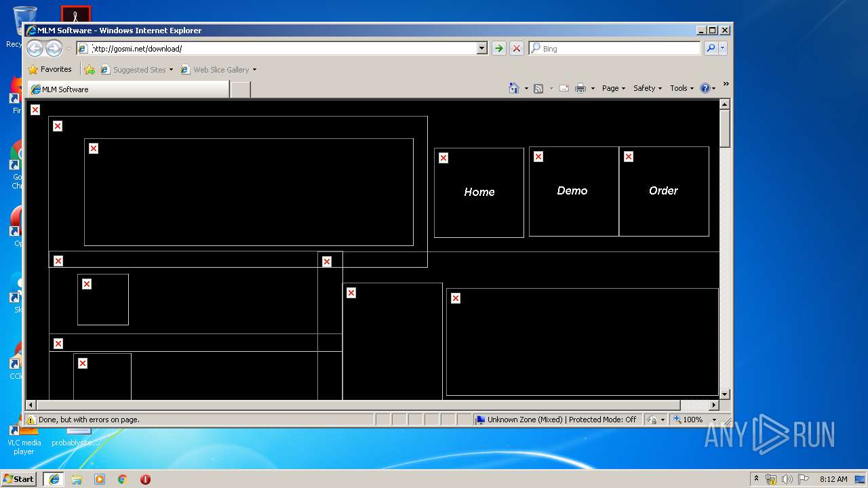Click the vertical scrollbar down arrow

coord(724,394)
